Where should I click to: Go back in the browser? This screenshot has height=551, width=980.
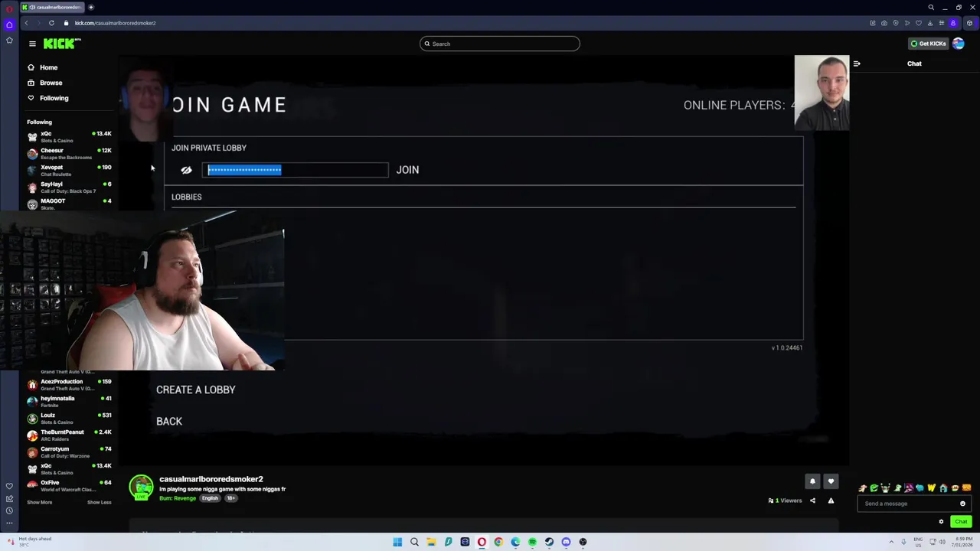coord(26,23)
